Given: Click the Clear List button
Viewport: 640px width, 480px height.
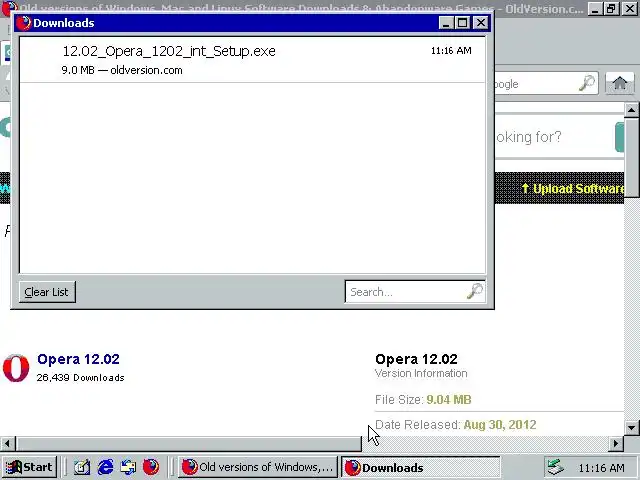Looking at the screenshot, I should (x=47, y=292).
